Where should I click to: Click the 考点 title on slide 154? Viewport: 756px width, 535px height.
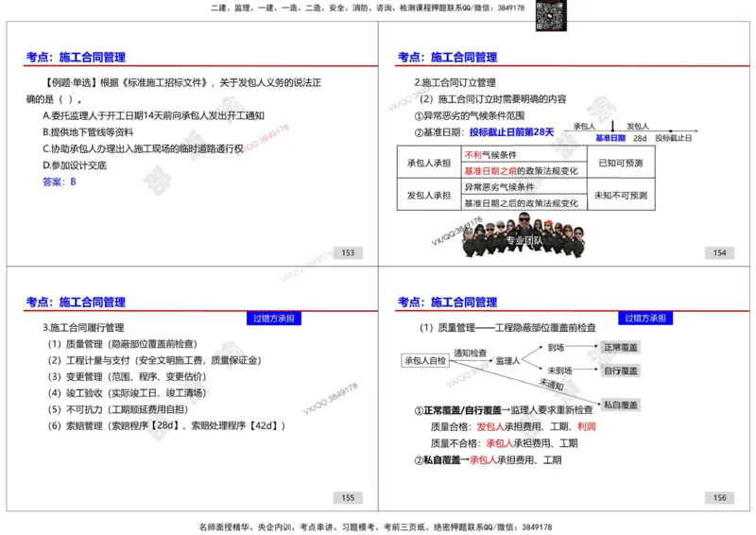(447, 58)
